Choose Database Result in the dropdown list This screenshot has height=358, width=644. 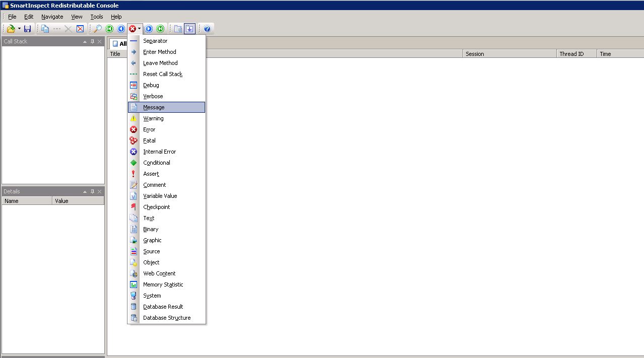pyautogui.click(x=163, y=307)
